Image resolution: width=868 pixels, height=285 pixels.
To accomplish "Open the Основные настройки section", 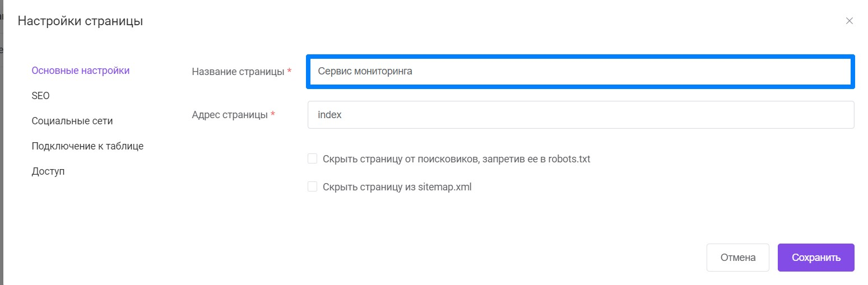I will point(81,71).
